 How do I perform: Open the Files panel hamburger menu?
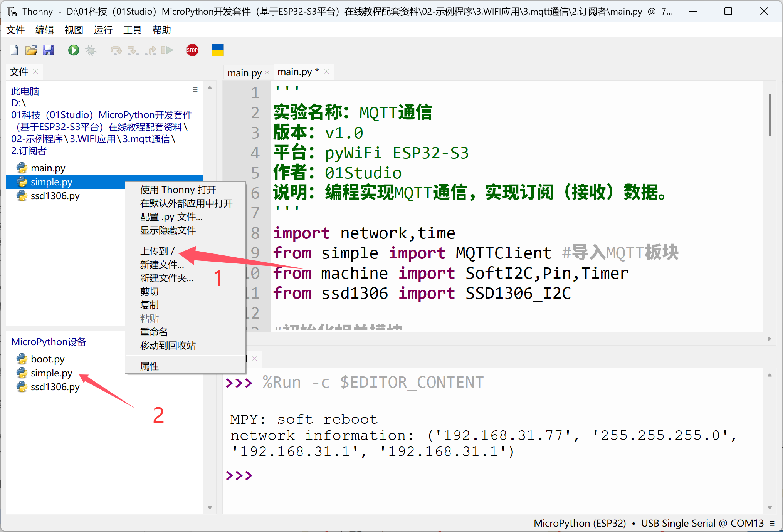195,89
